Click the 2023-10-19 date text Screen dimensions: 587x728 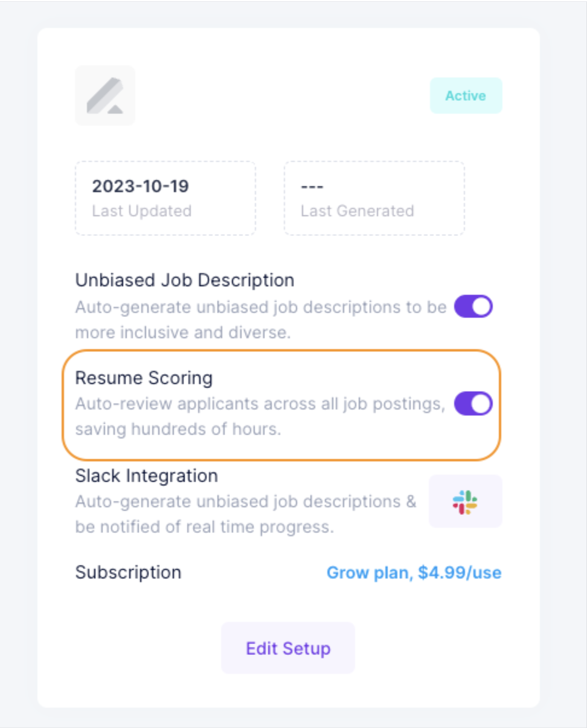(141, 186)
